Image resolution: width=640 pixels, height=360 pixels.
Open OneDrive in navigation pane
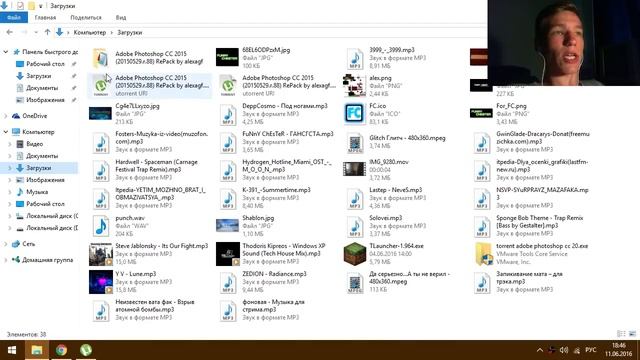35,116
